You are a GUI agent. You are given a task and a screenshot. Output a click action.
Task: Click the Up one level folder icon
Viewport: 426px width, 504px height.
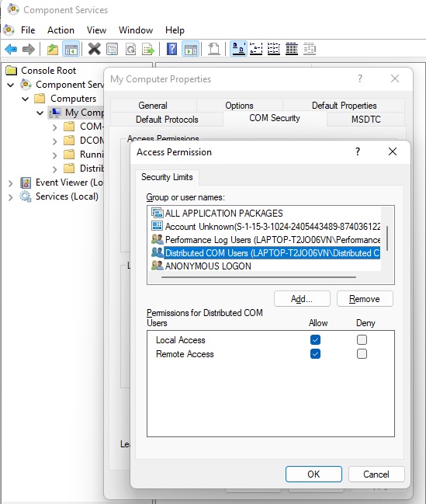pos(53,49)
